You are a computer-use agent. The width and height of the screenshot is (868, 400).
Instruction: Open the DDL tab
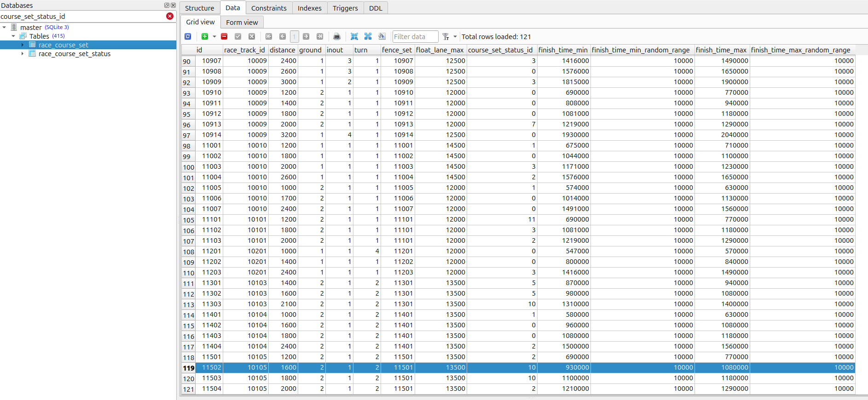click(x=376, y=8)
